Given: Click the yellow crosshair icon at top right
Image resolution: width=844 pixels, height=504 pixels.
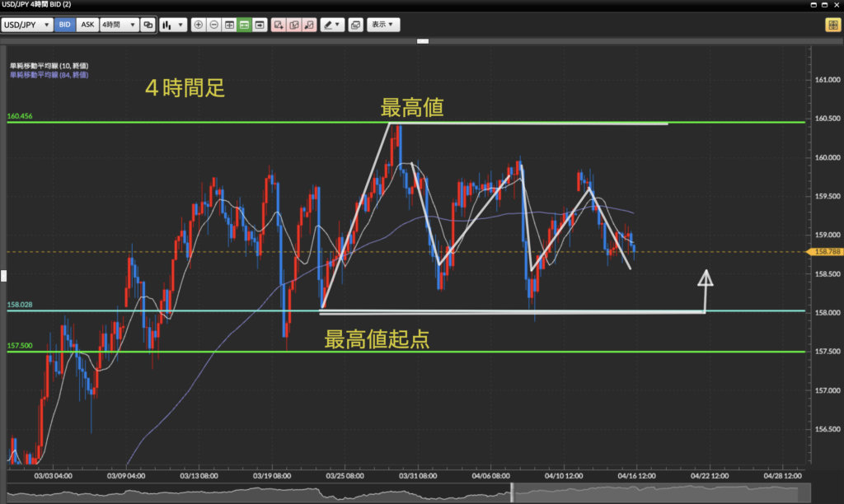Looking at the screenshot, I should coord(832,25).
